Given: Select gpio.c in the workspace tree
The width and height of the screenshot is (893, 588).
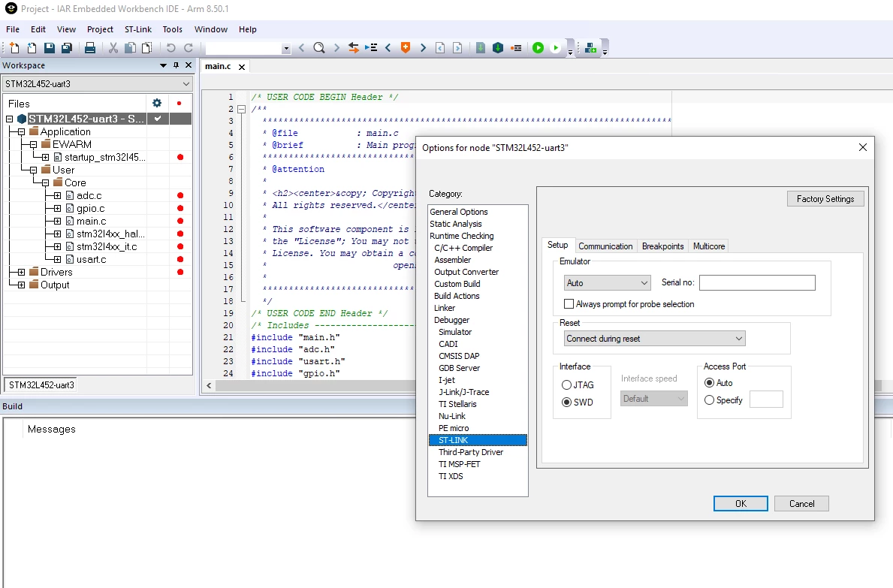Looking at the screenshot, I should pos(91,208).
